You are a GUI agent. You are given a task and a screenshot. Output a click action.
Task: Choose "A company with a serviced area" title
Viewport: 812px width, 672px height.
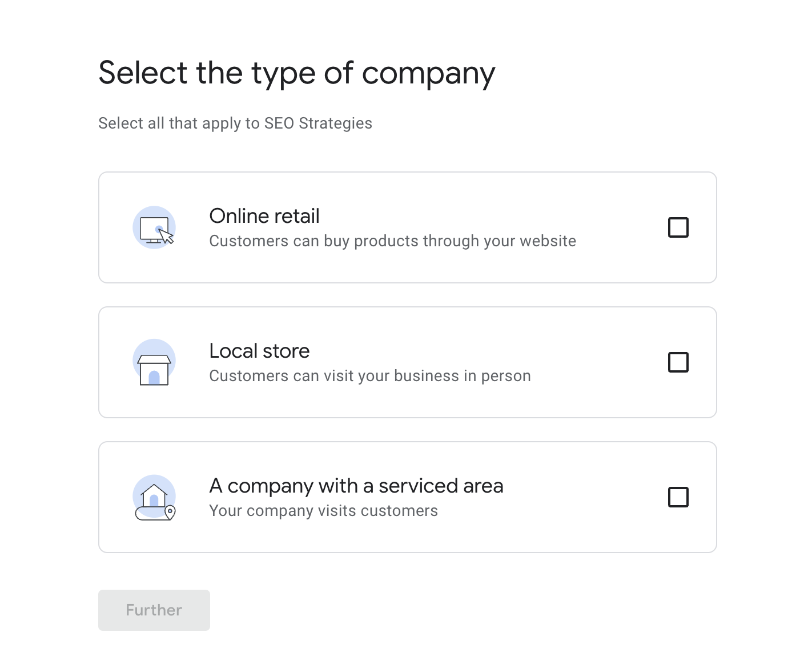coord(356,486)
